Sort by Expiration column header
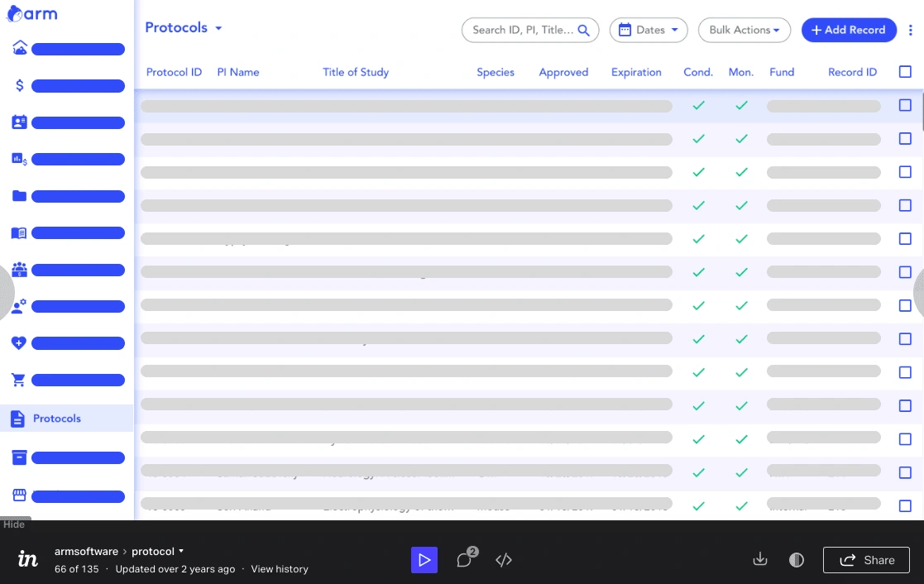 point(636,72)
